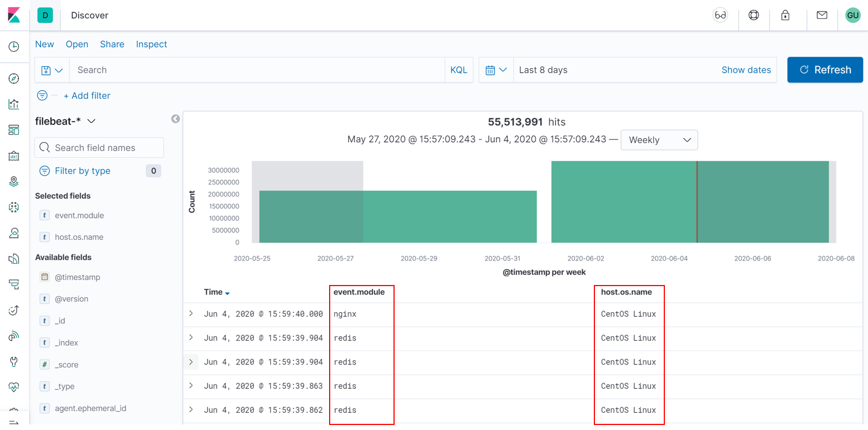868x430 pixels.
Task: Open the GU user avatar menu
Action: (x=852, y=16)
